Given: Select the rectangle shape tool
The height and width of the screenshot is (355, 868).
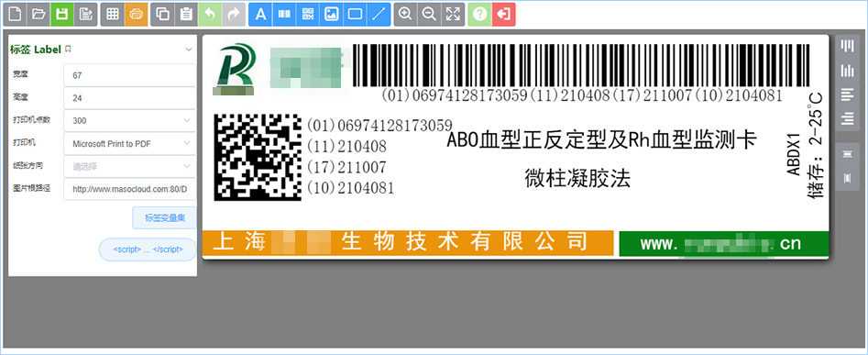Looking at the screenshot, I should pos(355,15).
